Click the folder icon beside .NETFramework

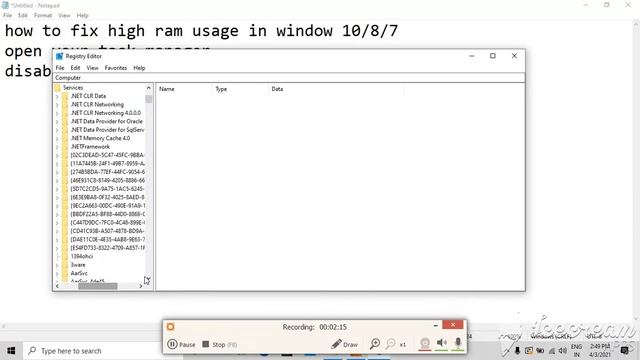coord(65,147)
